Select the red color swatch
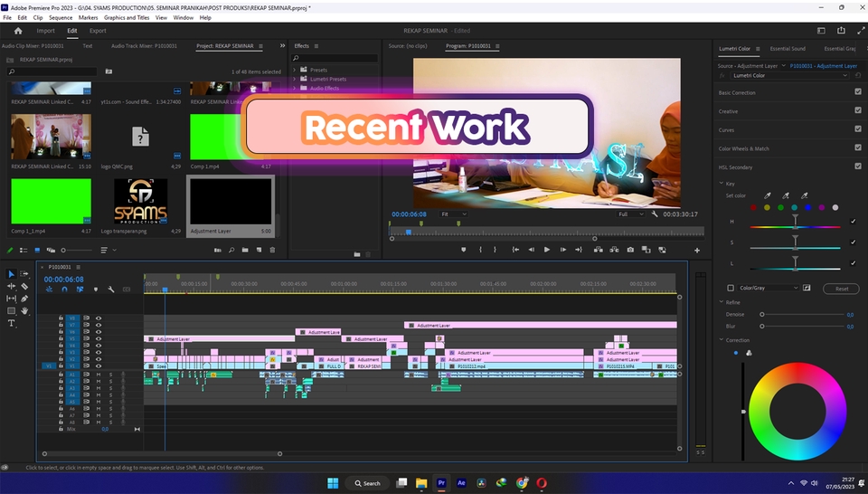The width and height of the screenshot is (868, 494). (x=753, y=208)
